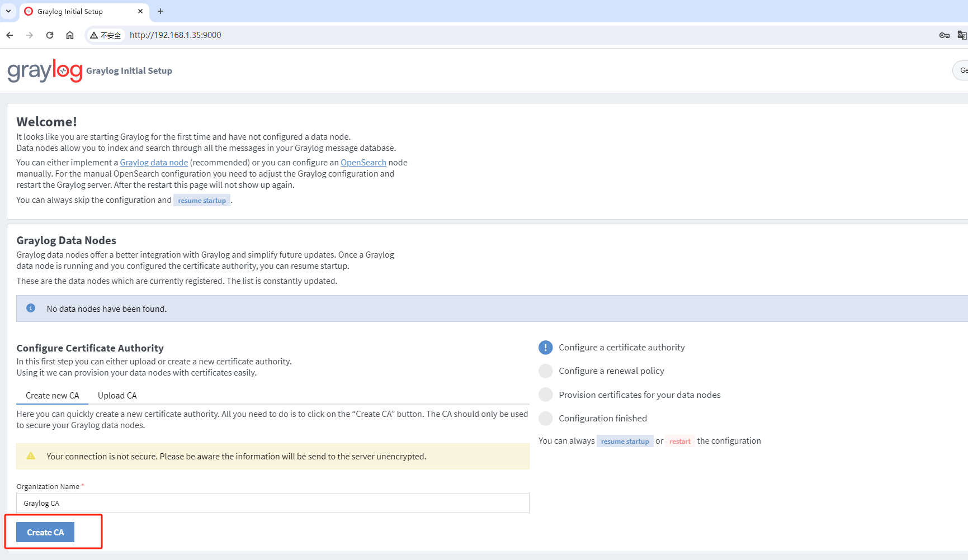Go to the browser home page
Screen dimensions: 968x560
[x=70, y=35]
